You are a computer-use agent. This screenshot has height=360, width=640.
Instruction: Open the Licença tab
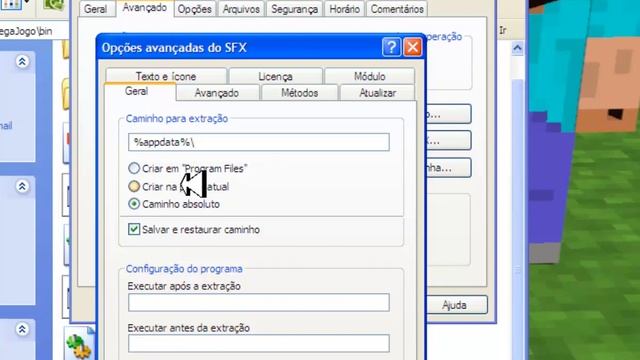click(x=275, y=76)
